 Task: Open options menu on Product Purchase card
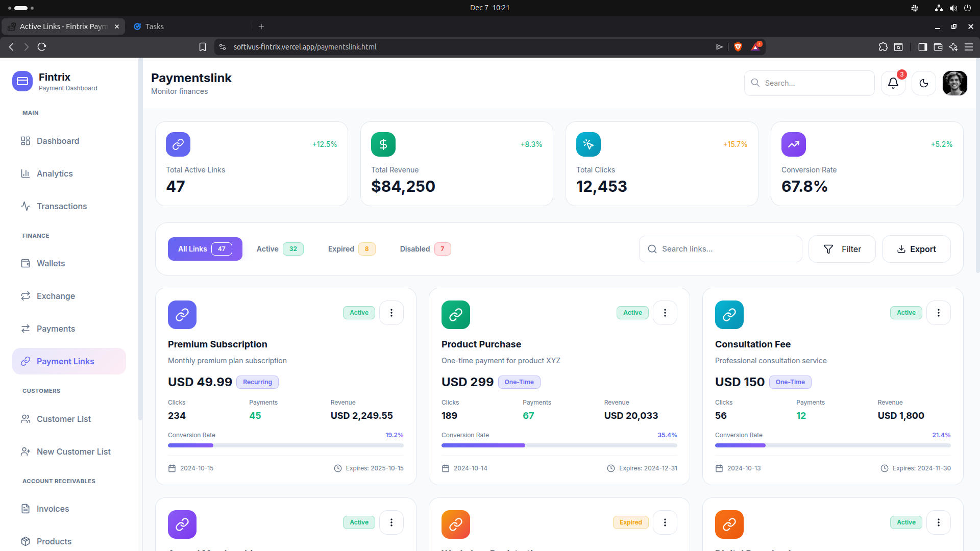click(665, 312)
